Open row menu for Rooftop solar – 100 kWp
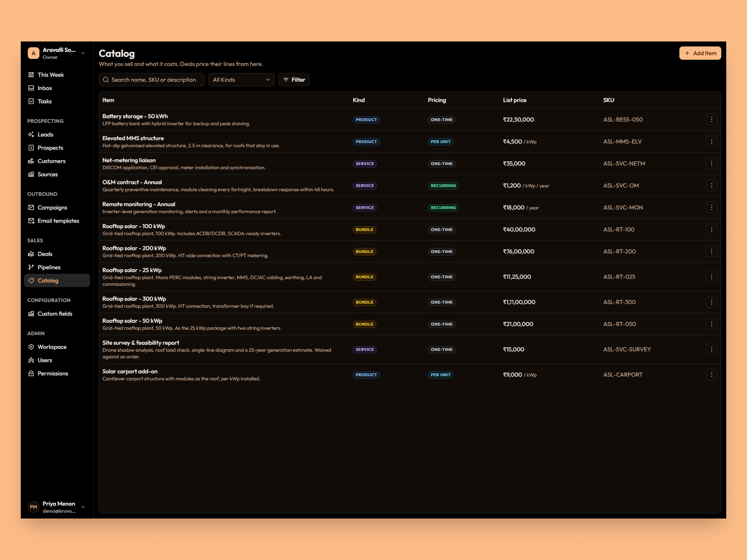747x560 pixels. click(711, 229)
